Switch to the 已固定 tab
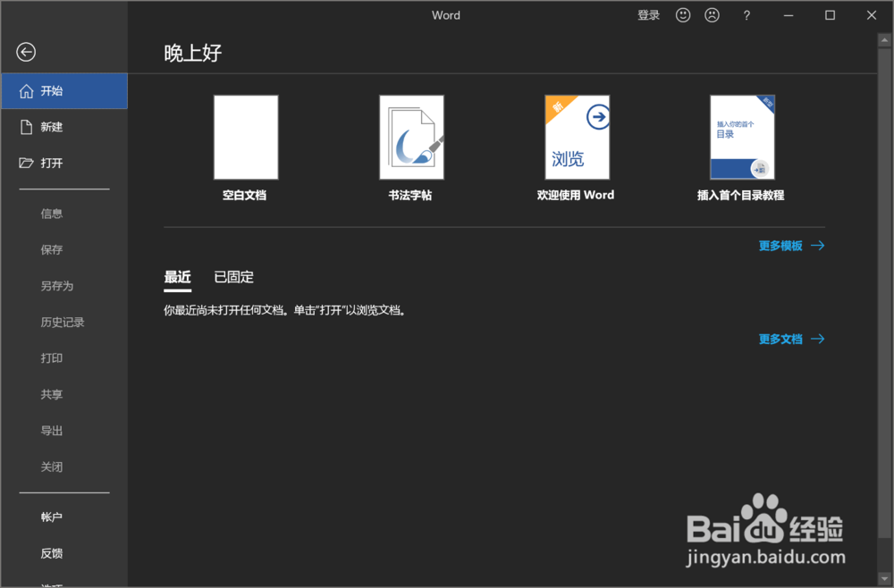Viewport: 894px width, 588px height. click(x=233, y=278)
